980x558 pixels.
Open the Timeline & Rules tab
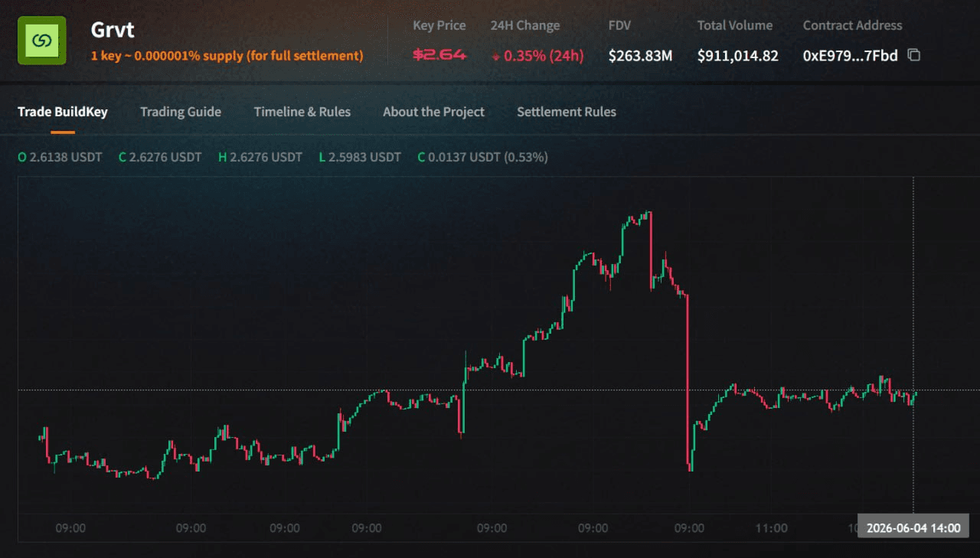point(302,112)
